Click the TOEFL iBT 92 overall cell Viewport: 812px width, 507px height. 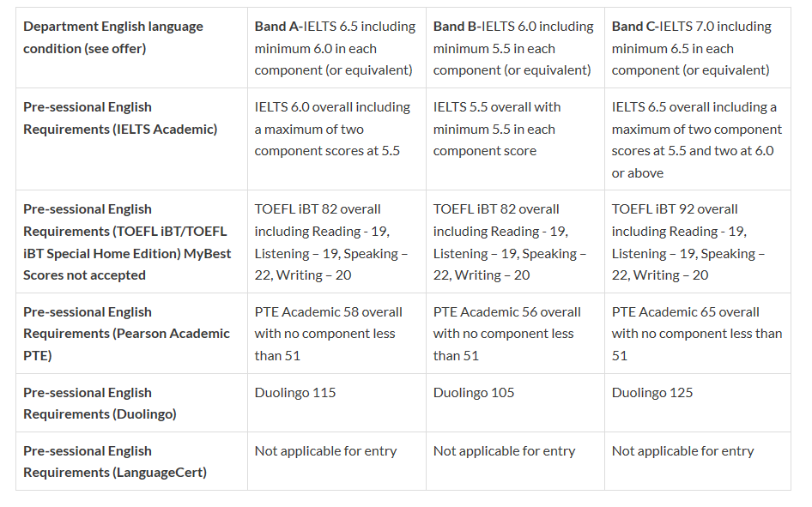688,242
